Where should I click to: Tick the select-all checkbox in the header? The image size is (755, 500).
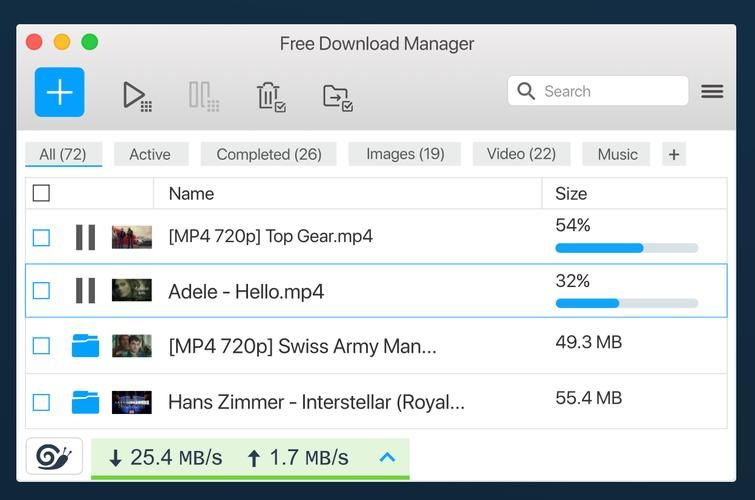(41, 193)
